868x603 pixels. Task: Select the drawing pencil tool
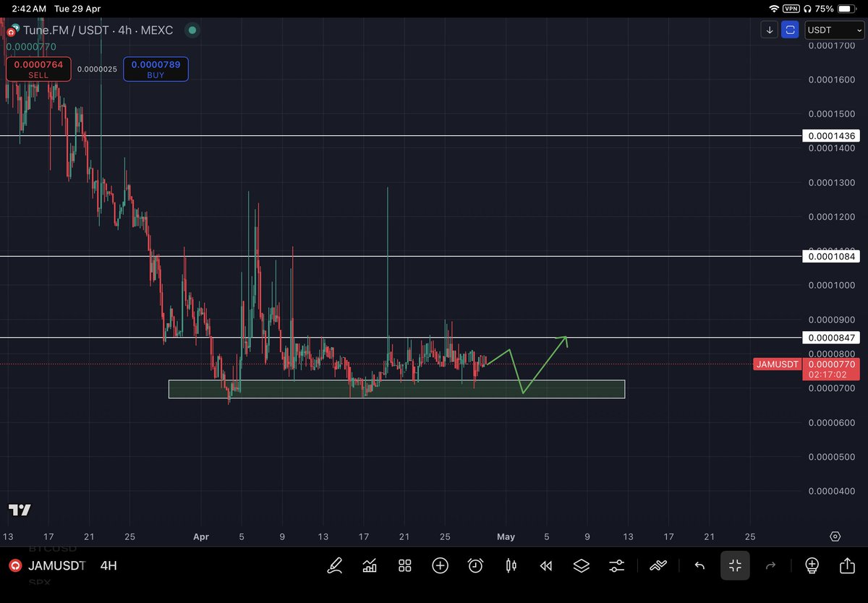(335, 565)
